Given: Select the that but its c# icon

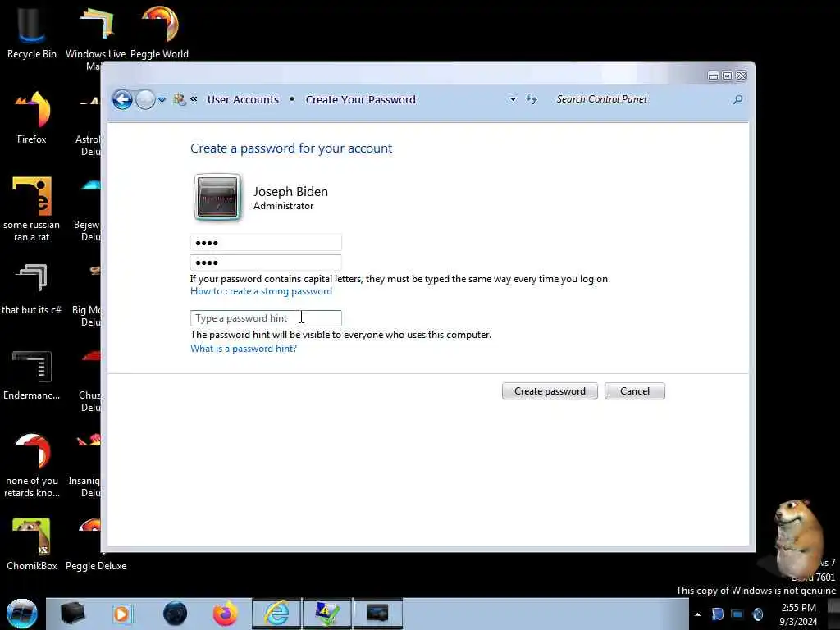Looking at the screenshot, I should click(x=32, y=290).
